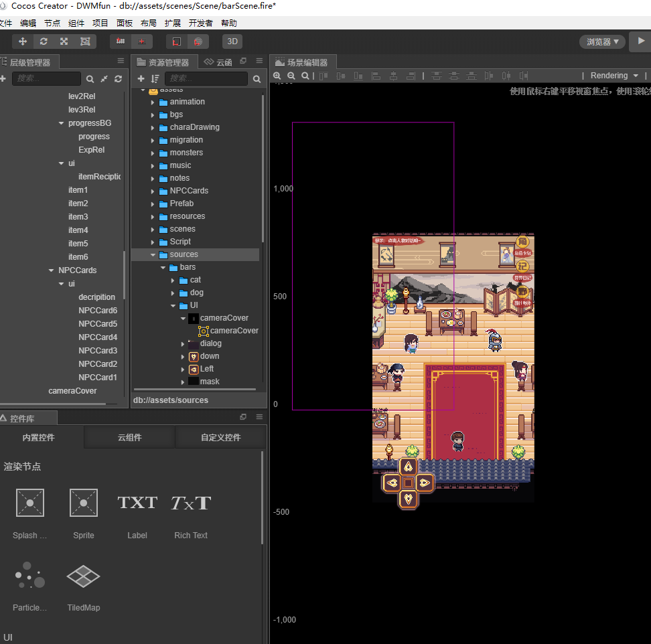Collapse the NPCCards node in hierarchy

pyautogui.click(x=52, y=270)
